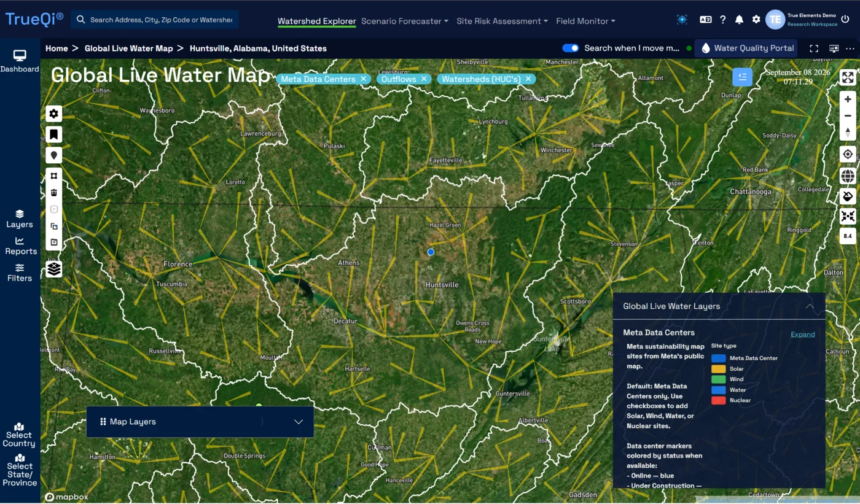860x504 pixels.
Task: Click the fullscreen brackets icon in breadcrumb bar
Action: click(x=814, y=48)
